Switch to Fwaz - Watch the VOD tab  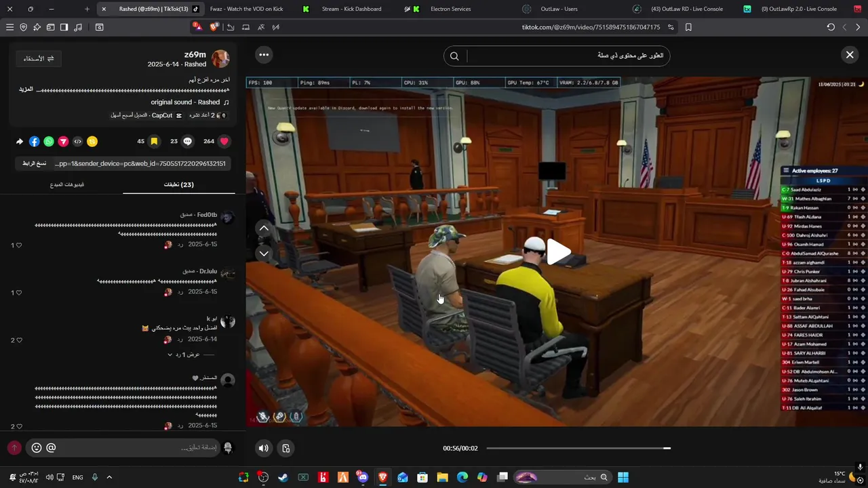point(246,9)
